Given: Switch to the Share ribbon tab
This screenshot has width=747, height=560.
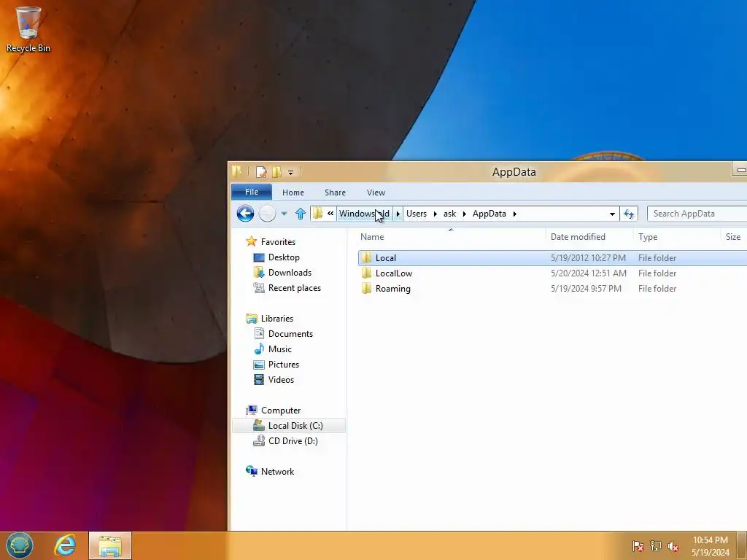Looking at the screenshot, I should [x=335, y=192].
